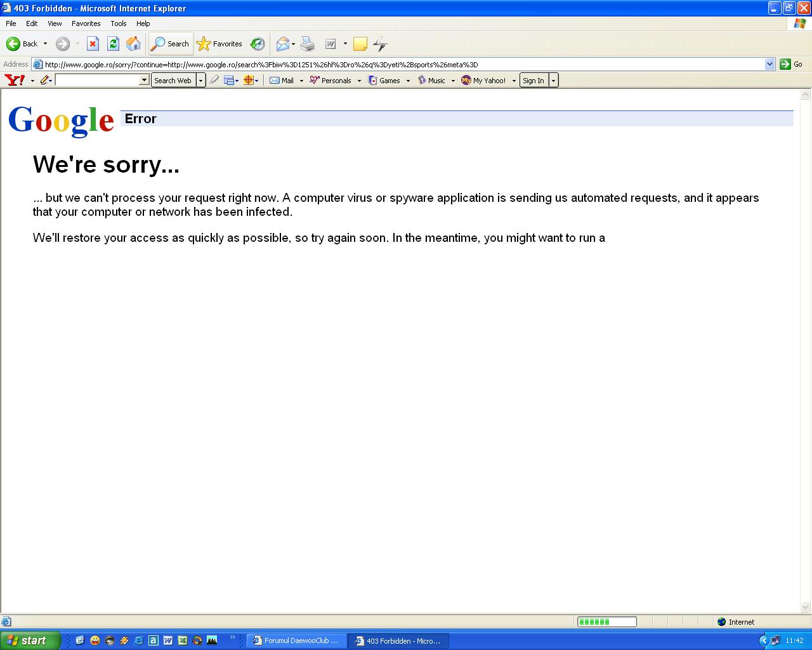Open Yahoo Music toolbar button

point(431,80)
